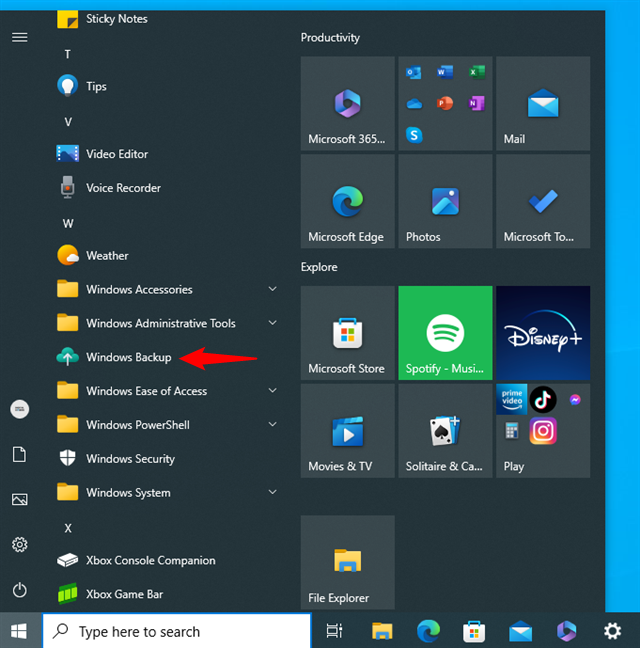Open Microsoft Store on taskbar
Viewport: 640px width, 648px height.
474,631
